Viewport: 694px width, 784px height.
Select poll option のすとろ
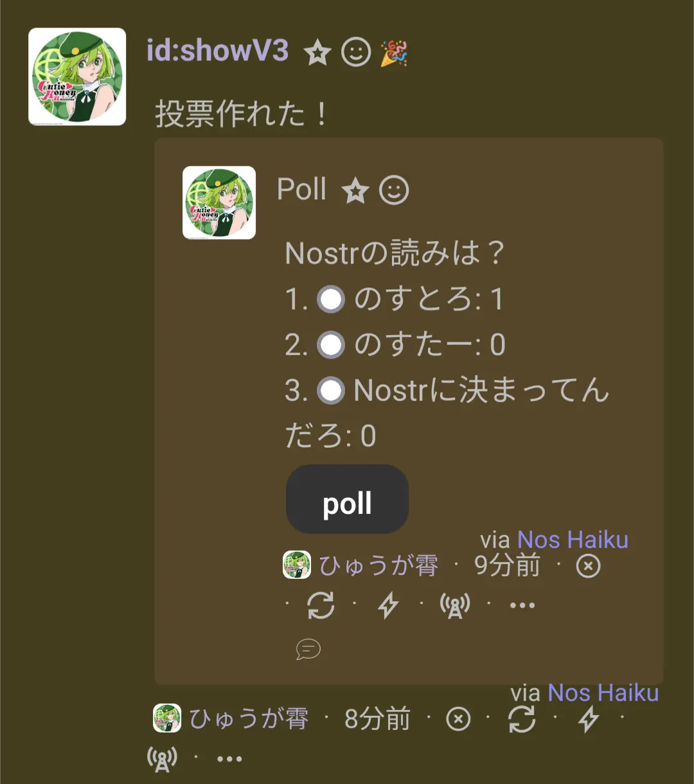point(332,299)
